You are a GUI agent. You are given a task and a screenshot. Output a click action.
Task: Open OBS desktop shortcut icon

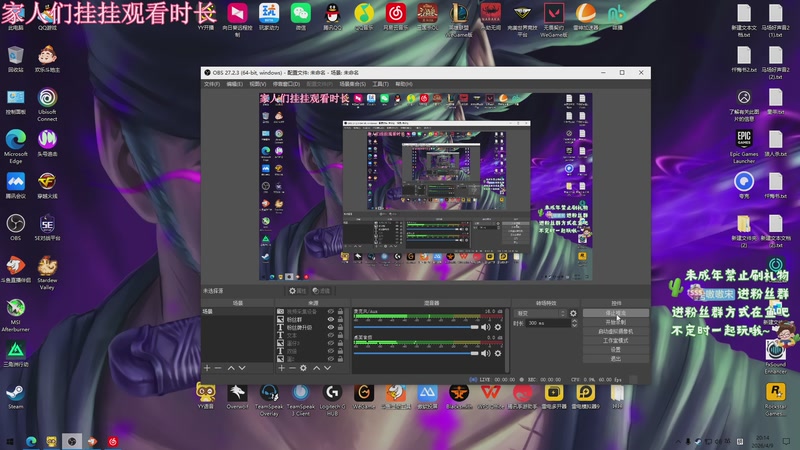[15, 227]
